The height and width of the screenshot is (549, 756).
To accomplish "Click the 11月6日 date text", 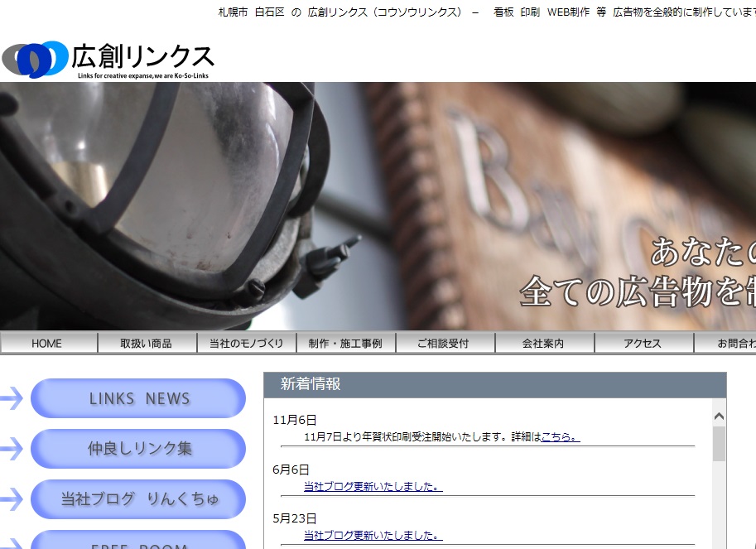I will pyautogui.click(x=295, y=420).
